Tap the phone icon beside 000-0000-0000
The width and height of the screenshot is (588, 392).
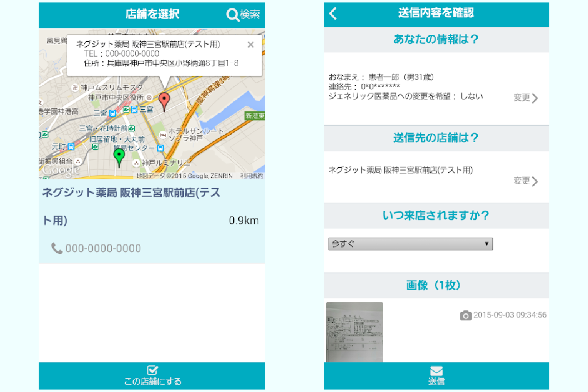57,248
